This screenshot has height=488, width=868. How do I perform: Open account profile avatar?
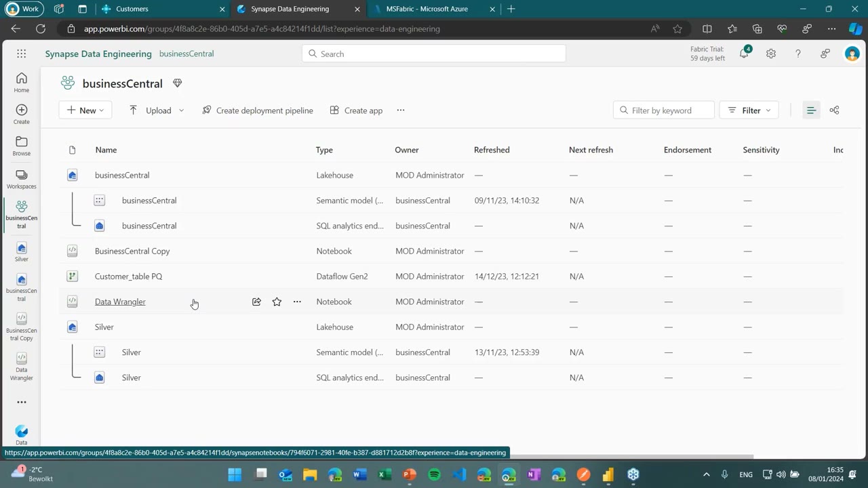click(x=852, y=54)
